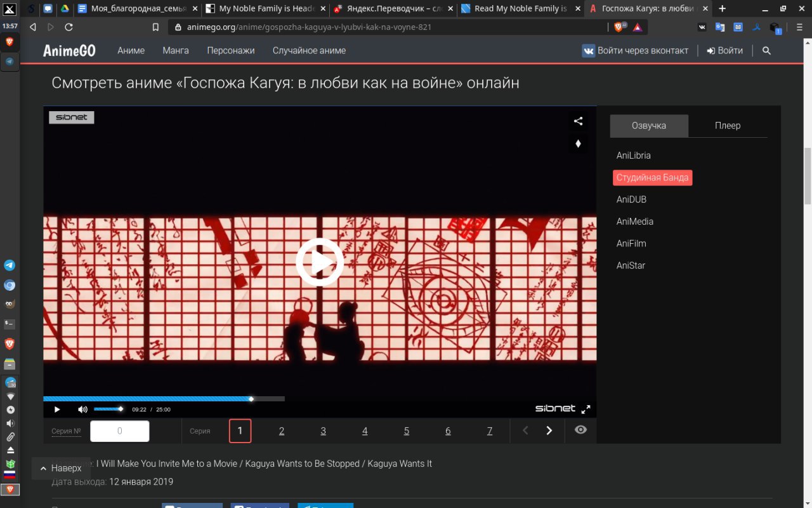Viewport: 812px width, 508px height.
Task: Enter fullscreen mode in the video player
Action: [x=586, y=410]
